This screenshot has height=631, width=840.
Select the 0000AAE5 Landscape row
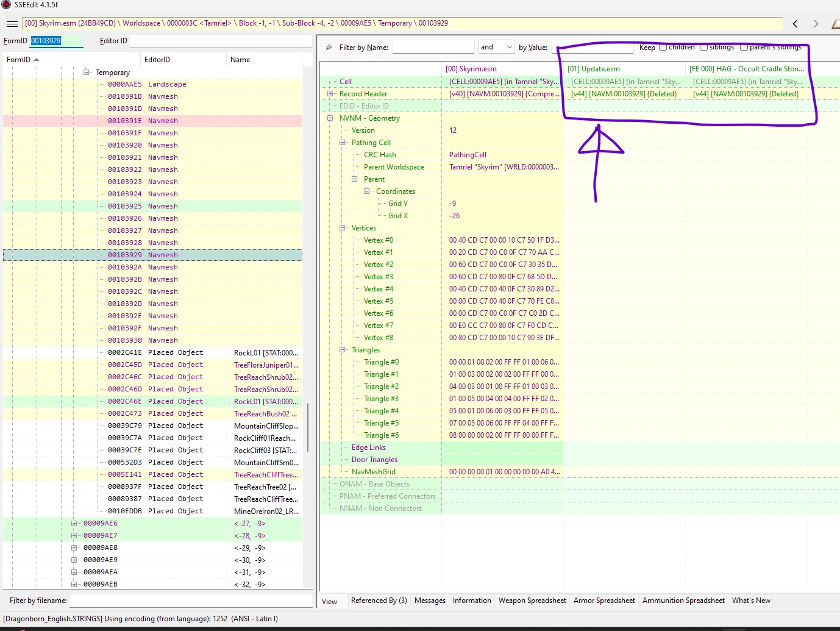point(152,84)
